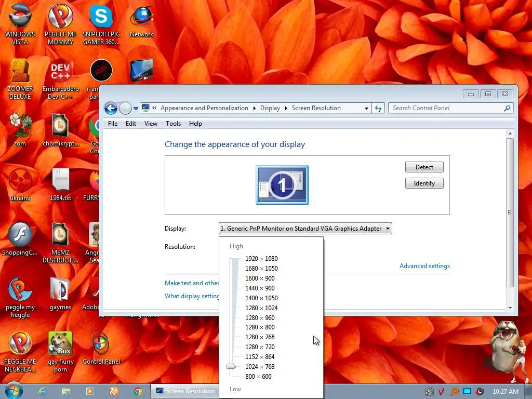The width and height of the screenshot is (532, 399).
Task: Click the Windows Start orb
Action: coord(14,391)
